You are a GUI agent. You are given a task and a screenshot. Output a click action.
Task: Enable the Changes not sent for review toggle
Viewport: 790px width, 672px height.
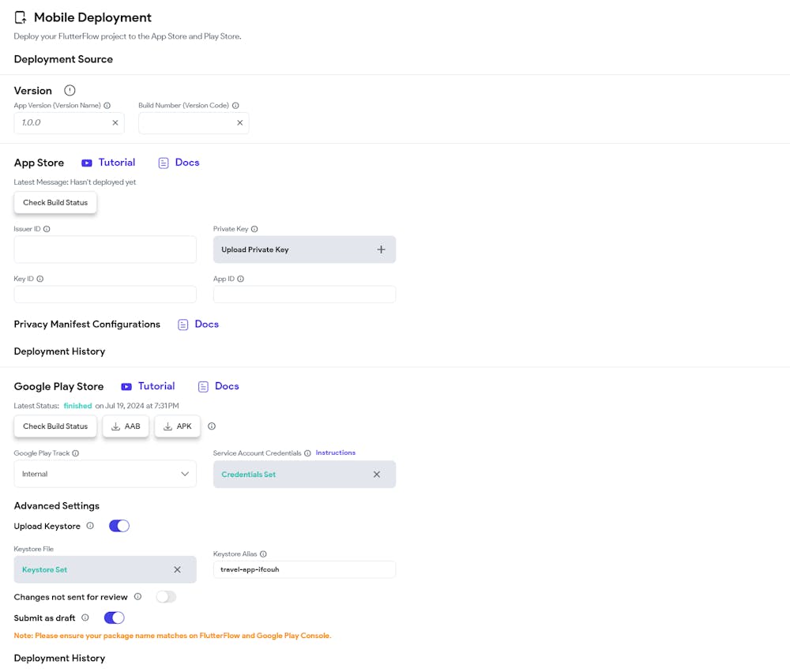coord(166,597)
